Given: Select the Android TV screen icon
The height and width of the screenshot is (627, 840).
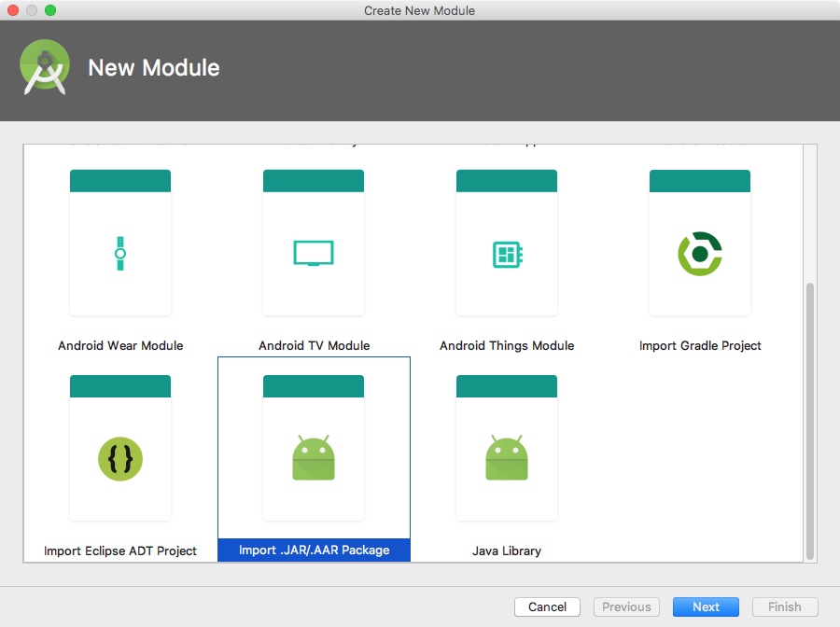Looking at the screenshot, I should point(314,253).
